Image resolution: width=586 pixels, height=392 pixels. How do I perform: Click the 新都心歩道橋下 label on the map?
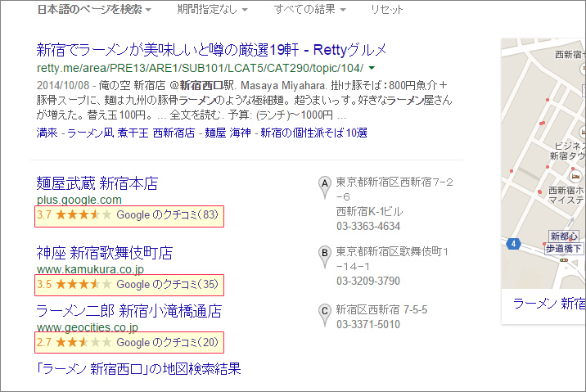tap(564, 242)
